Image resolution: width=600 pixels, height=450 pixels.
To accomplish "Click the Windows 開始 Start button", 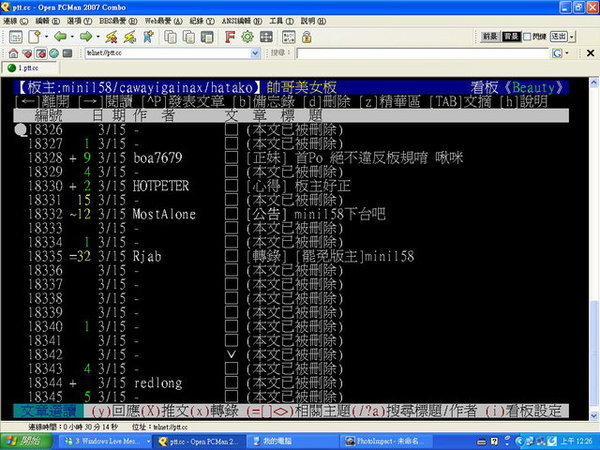I will point(26,441).
